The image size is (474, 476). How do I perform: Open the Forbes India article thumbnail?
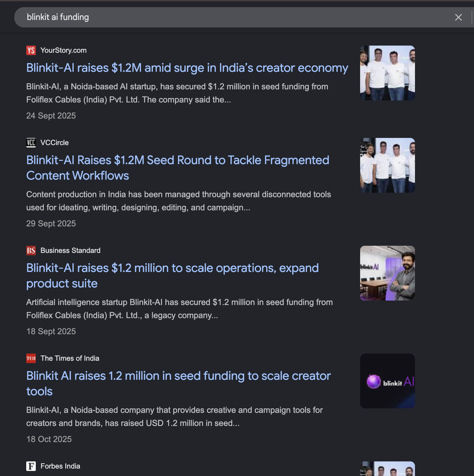click(x=388, y=469)
